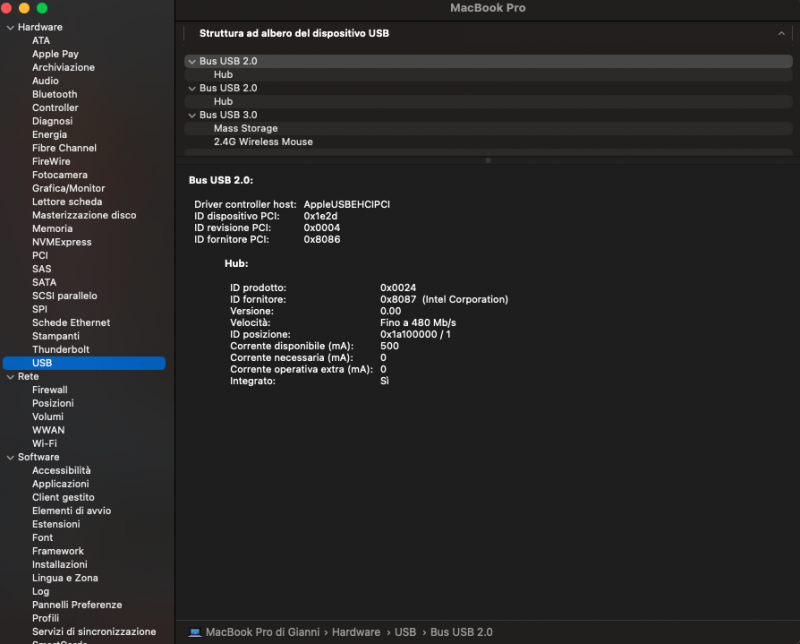Select Applicazioni in the Software list
800x644 pixels.
(x=60, y=484)
